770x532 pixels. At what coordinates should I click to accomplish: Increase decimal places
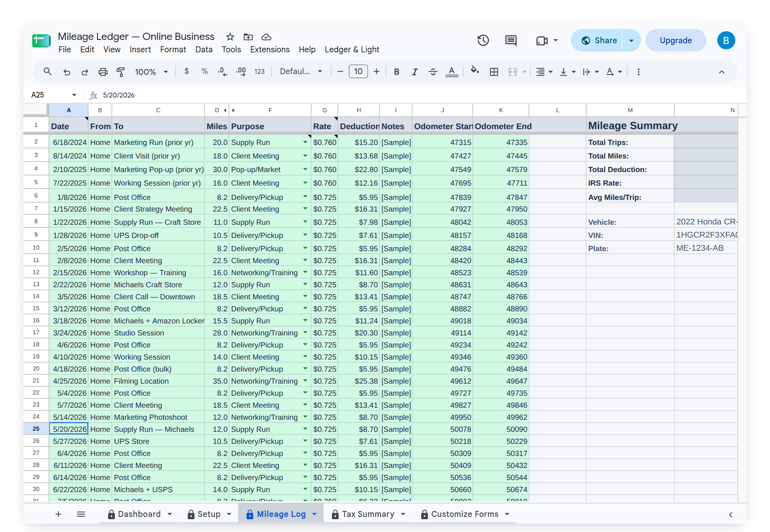241,72
